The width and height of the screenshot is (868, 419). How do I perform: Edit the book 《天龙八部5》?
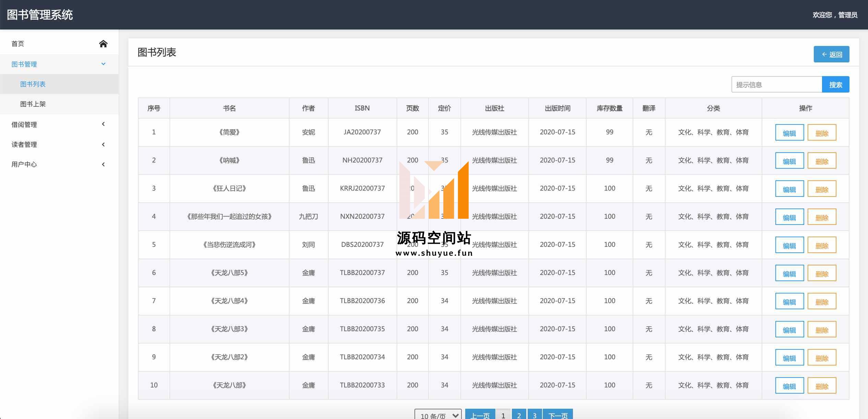(x=789, y=273)
